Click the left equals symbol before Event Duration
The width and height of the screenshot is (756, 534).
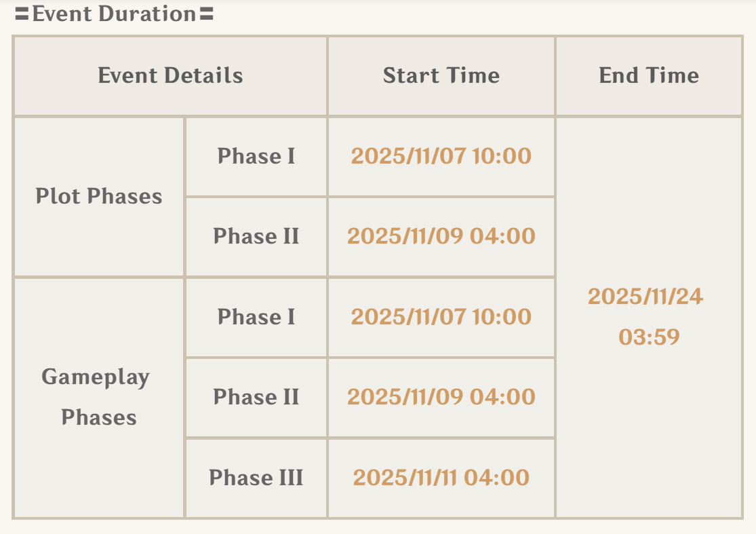click(x=22, y=14)
